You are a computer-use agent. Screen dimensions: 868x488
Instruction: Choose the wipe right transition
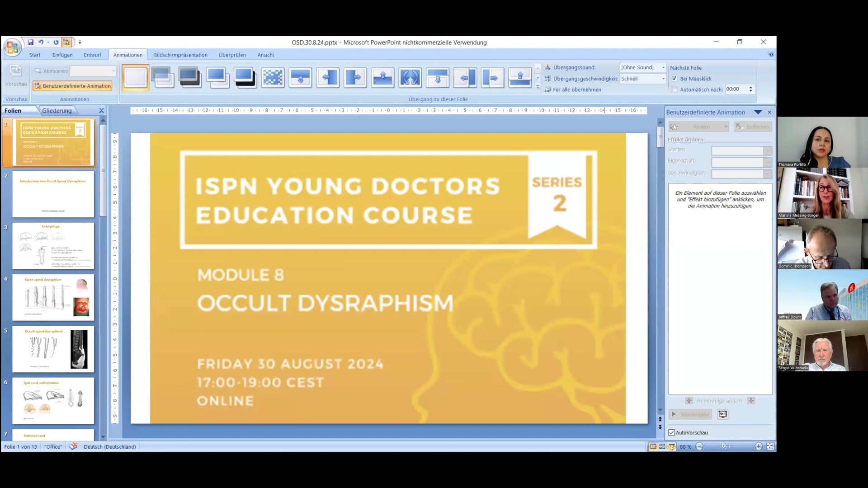355,77
